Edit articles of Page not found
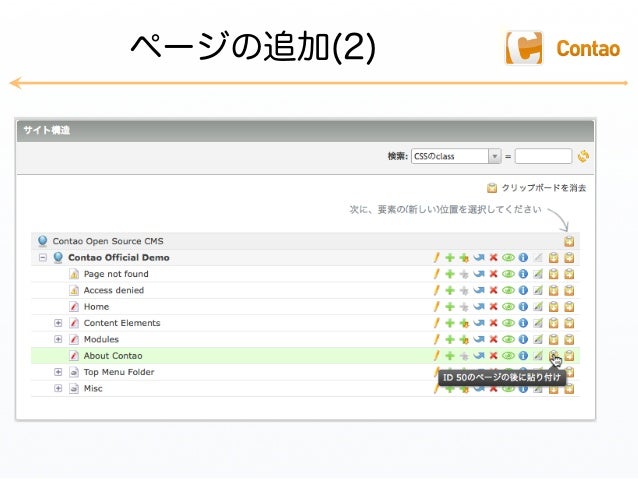Viewport: 638px width, 479px height. 538,274
